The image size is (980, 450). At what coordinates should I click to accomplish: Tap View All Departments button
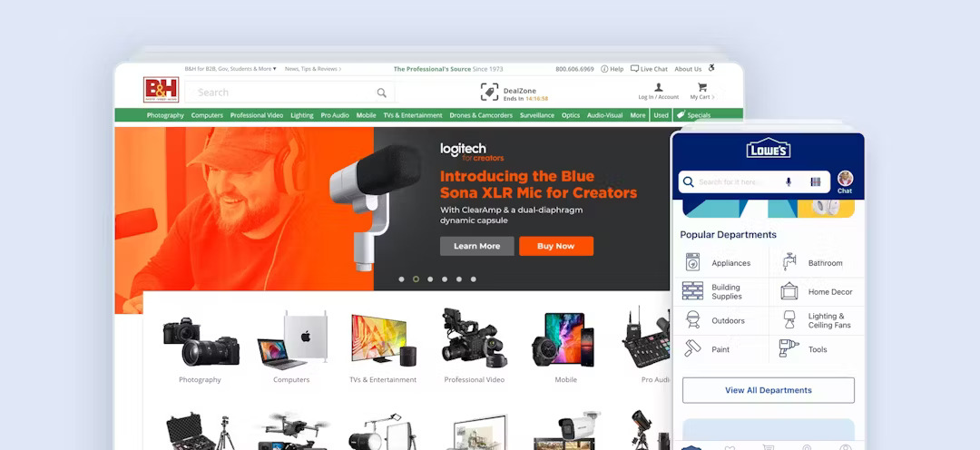coord(768,390)
